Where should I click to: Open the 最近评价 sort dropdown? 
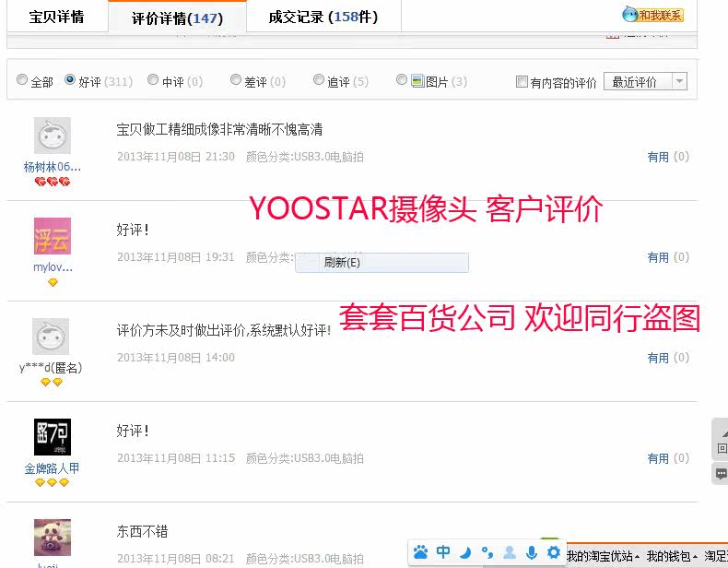tap(645, 82)
